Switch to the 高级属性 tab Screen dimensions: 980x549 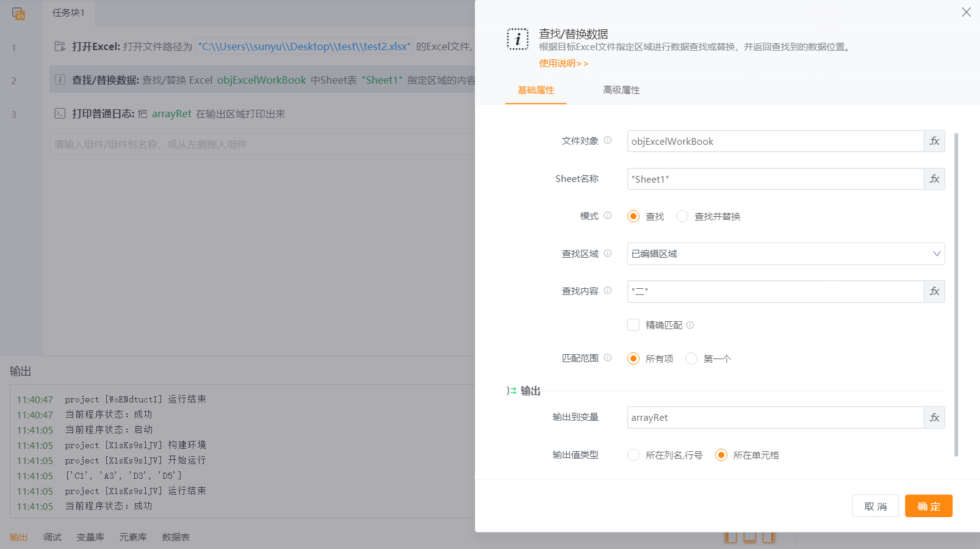point(621,90)
